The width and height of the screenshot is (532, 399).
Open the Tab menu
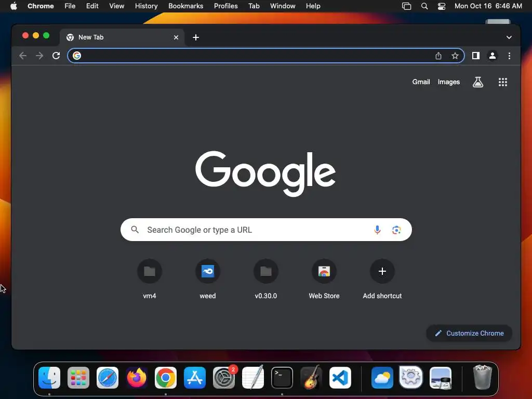tap(254, 6)
